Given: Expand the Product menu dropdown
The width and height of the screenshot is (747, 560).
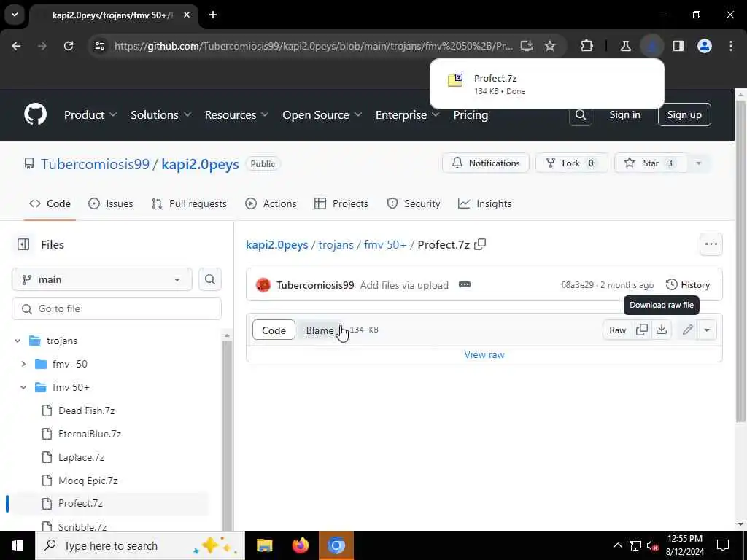Looking at the screenshot, I should [90, 114].
